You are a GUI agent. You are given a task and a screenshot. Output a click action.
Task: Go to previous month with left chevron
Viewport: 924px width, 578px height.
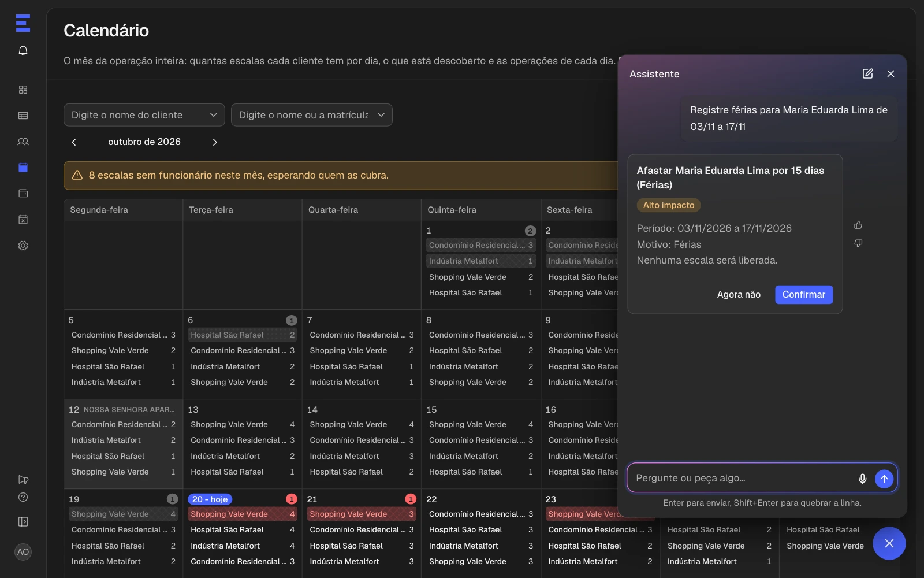point(74,142)
